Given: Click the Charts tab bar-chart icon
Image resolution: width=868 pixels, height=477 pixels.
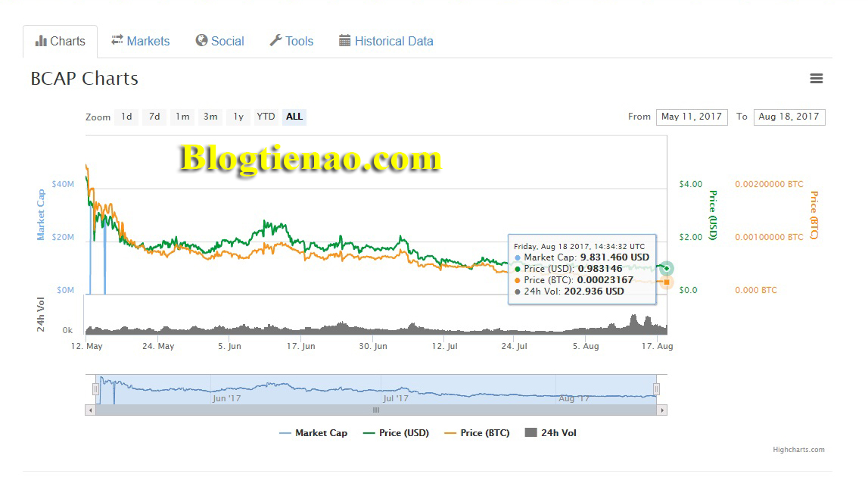Looking at the screenshot, I should (41, 41).
